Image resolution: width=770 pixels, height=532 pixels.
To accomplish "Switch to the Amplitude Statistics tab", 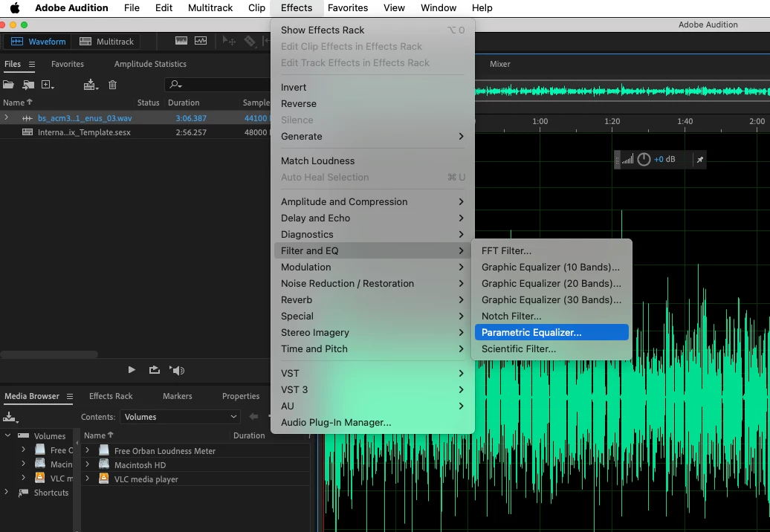I will [x=150, y=64].
